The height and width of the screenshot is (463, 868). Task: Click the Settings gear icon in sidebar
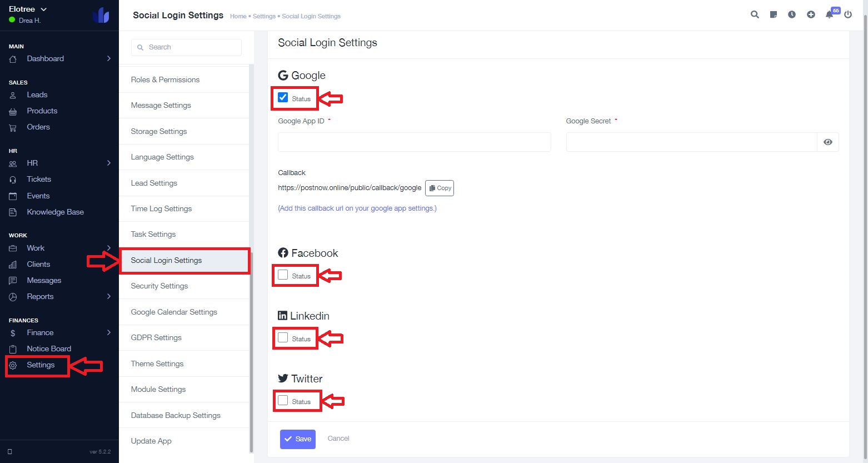(13, 365)
